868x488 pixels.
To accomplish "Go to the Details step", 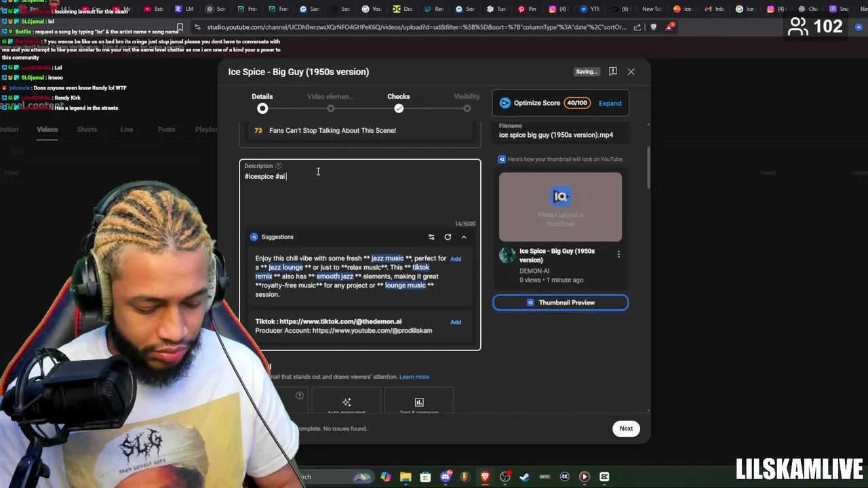I will 262,102.
